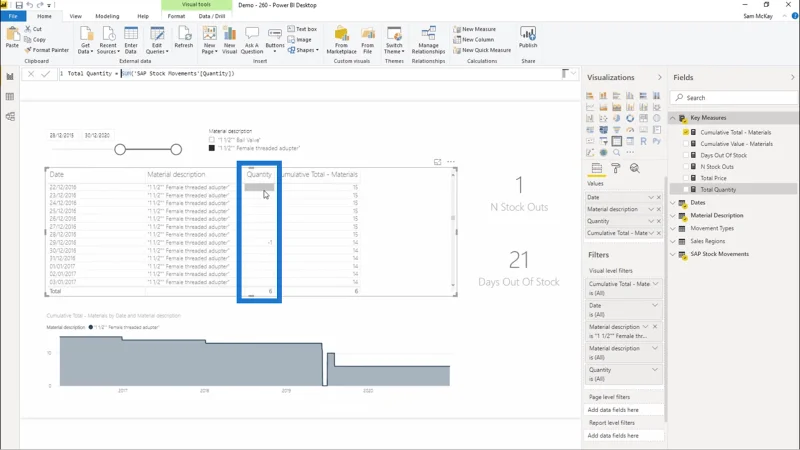Uncheck Cumulative Total - Materials field
The width and height of the screenshot is (800, 450).
point(686,132)
